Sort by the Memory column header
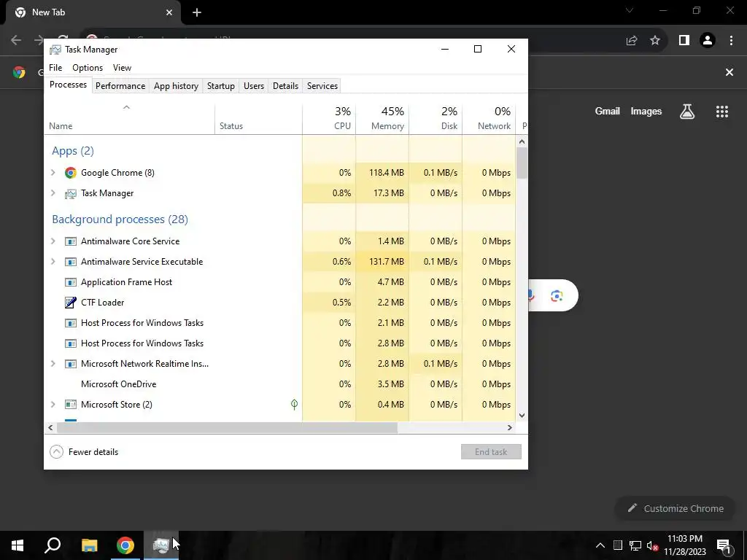This screenshot has height=560, width=747. [x=382, y=119]
